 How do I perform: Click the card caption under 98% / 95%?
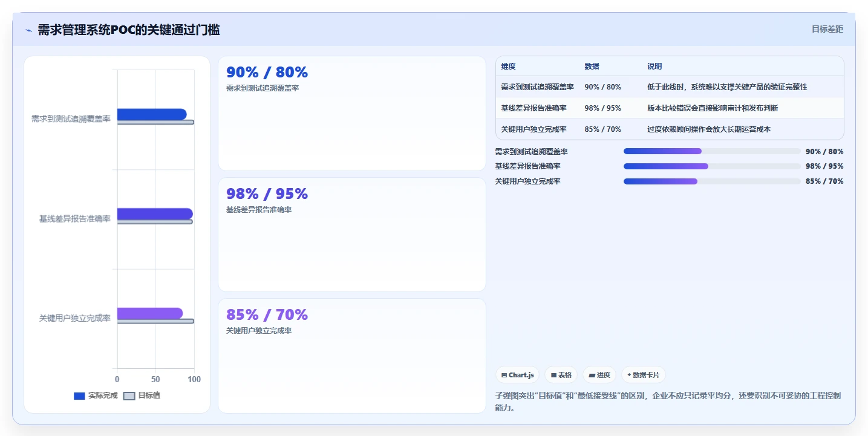coord(259,210)
